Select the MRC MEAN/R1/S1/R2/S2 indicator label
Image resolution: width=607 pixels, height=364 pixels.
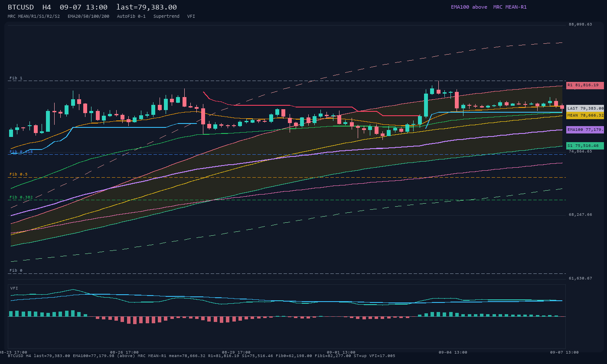[34, 16]
